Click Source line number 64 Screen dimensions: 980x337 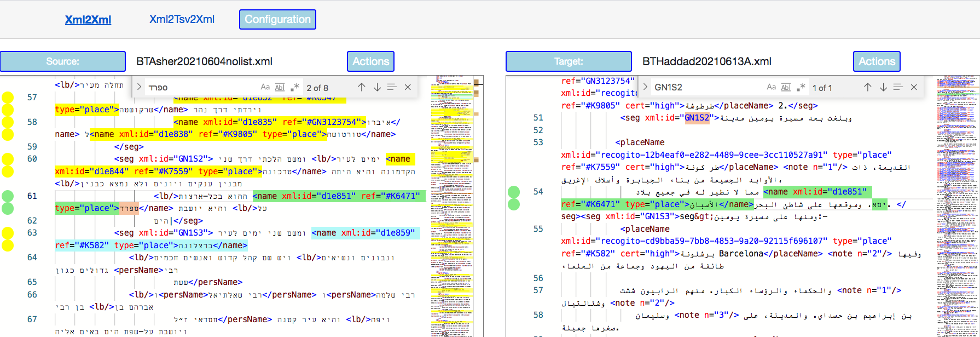[x=32, y=258]
